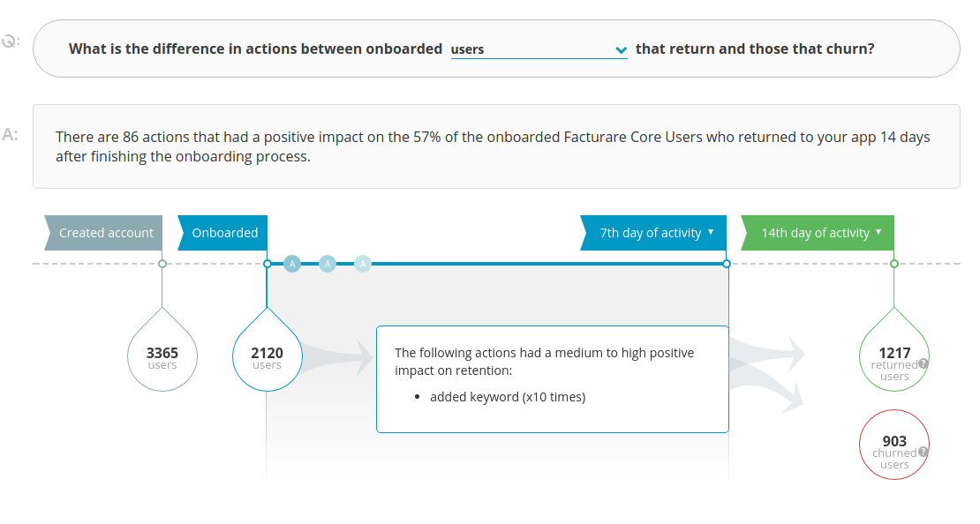This screenshot has width=980, height=524.
Task: Click the 3365 users droplet
Action: coord(162,353)
